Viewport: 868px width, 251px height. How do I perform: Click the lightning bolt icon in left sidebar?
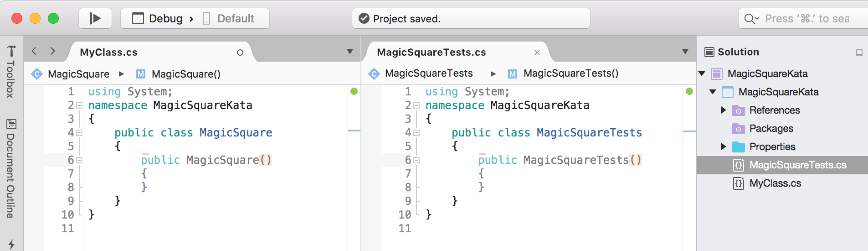(x=11, y=244)
